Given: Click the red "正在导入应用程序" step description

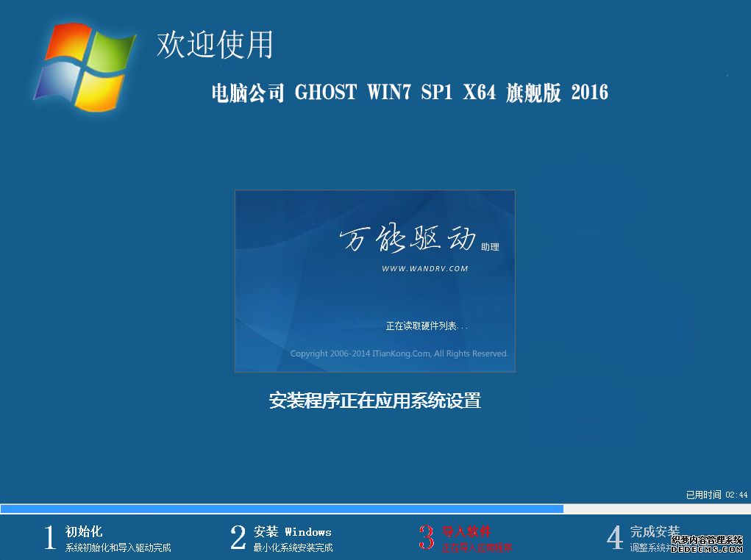Looking at the screenshot, I should (x=477, y=548).
